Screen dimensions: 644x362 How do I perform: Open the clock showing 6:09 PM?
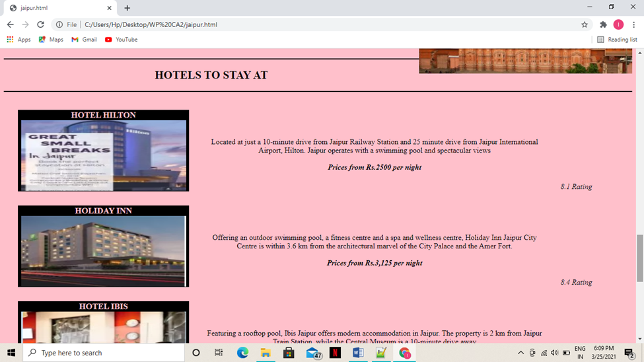(x=603, y=353)
